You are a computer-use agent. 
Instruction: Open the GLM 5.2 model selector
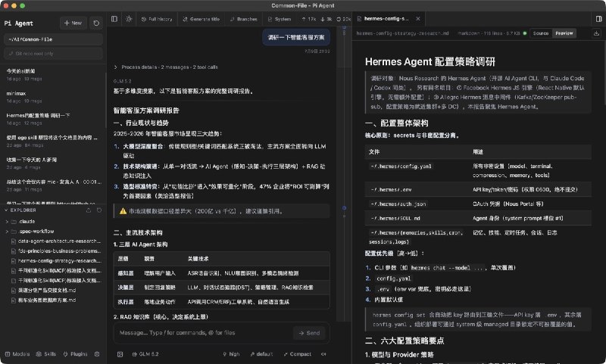tap(145, 354)
